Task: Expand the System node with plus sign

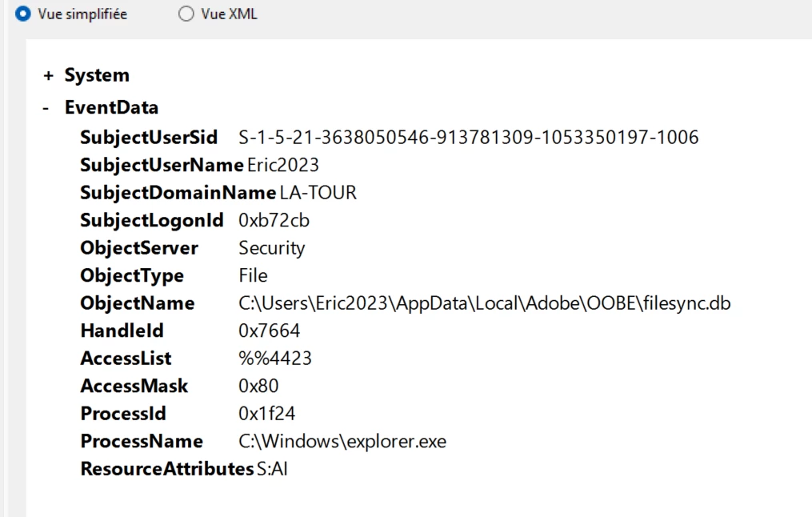Action: tap(48, 76)
